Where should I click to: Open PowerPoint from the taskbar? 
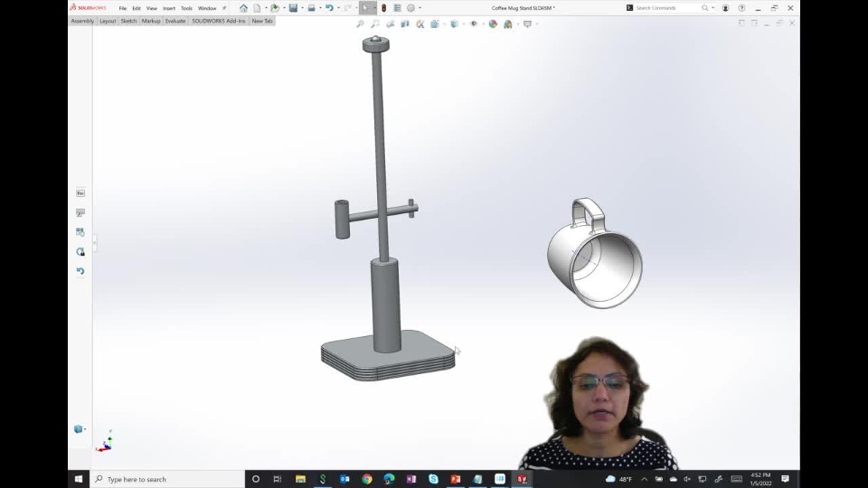pyautogui.click(x=456, y=479)
